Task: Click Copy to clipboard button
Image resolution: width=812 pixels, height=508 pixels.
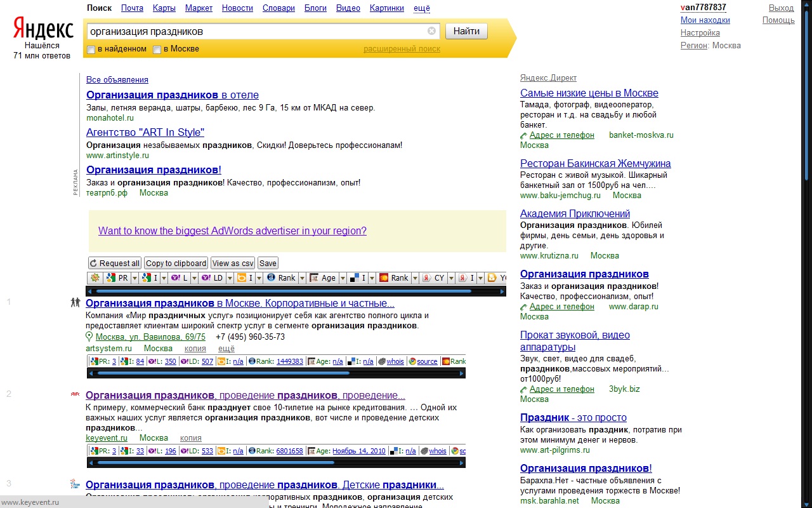Action: point(176,264)
